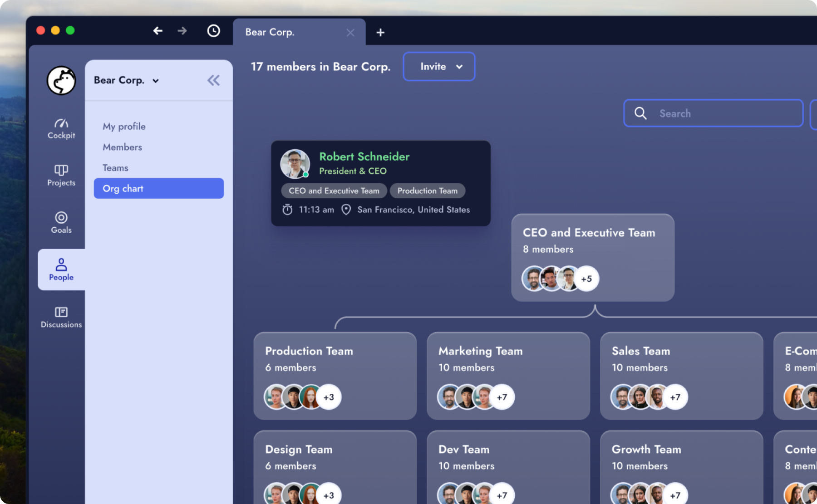Open a new tab with plus button
The image size is (817, 504).
tap(380, 32)
